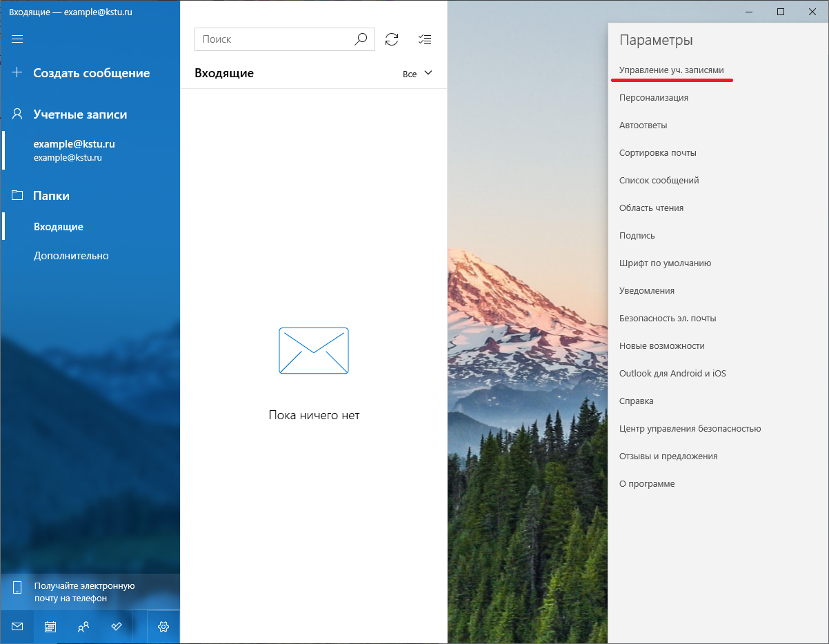The image size is (829, 644).
Task: Open settings gear icon
Action: pos(163,627)
